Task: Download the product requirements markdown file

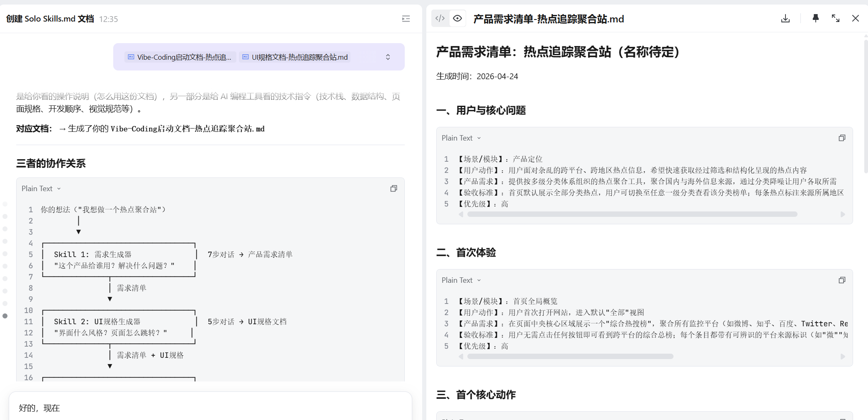Action: (x=785, y=19)
